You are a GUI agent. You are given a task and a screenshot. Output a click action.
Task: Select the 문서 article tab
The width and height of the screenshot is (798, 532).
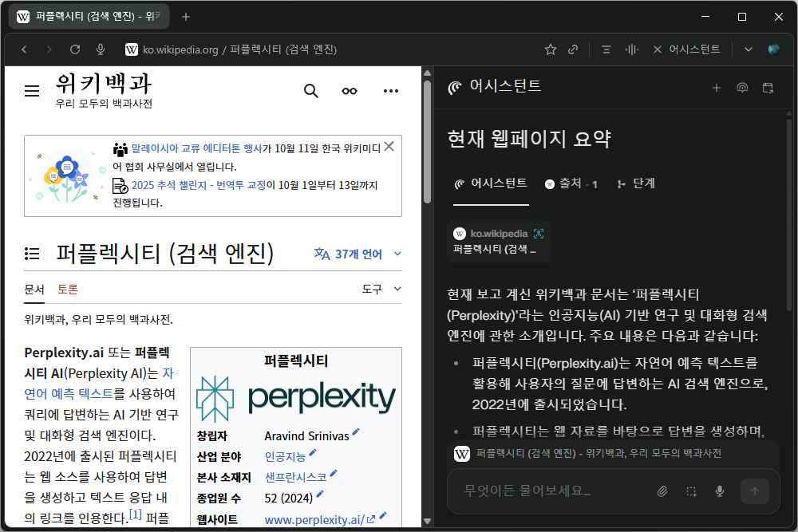coord(34,290)
